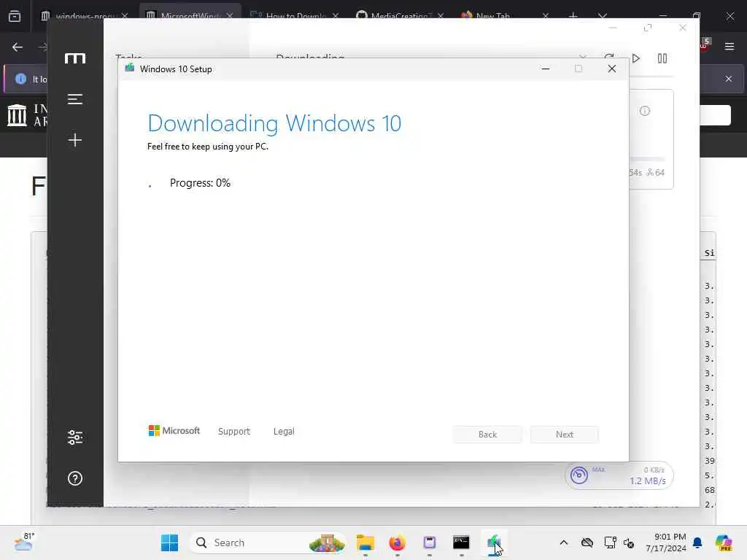
Task: Add a new download task with the plus icon
Action: click(75, 140)
